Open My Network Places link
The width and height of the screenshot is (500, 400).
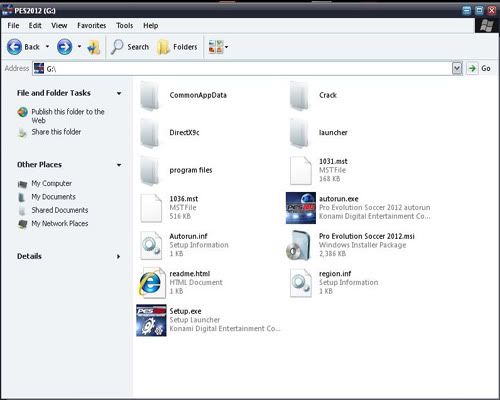point(60,224)
